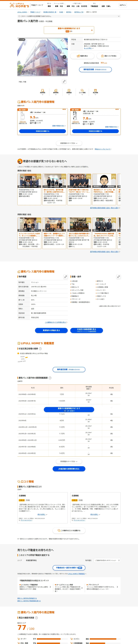Click the pencil edit icon under the photo
Image resolution: width=138 pixels, height=644 pixels.
(x=64, y=81)
